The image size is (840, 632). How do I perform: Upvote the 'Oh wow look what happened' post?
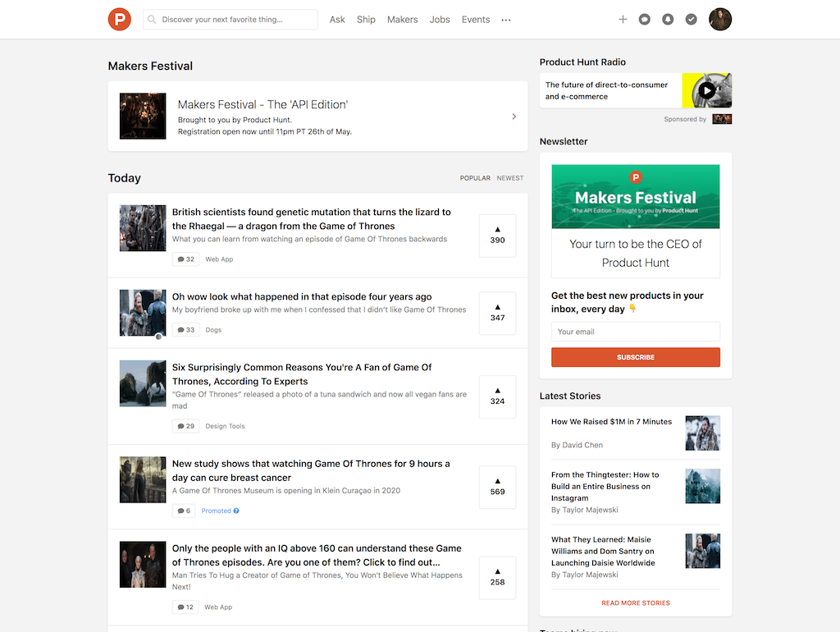coord(497,314)
